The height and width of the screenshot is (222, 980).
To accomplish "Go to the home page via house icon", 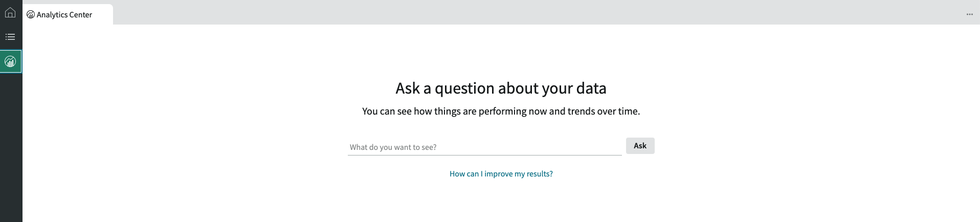I will (10, 12).
